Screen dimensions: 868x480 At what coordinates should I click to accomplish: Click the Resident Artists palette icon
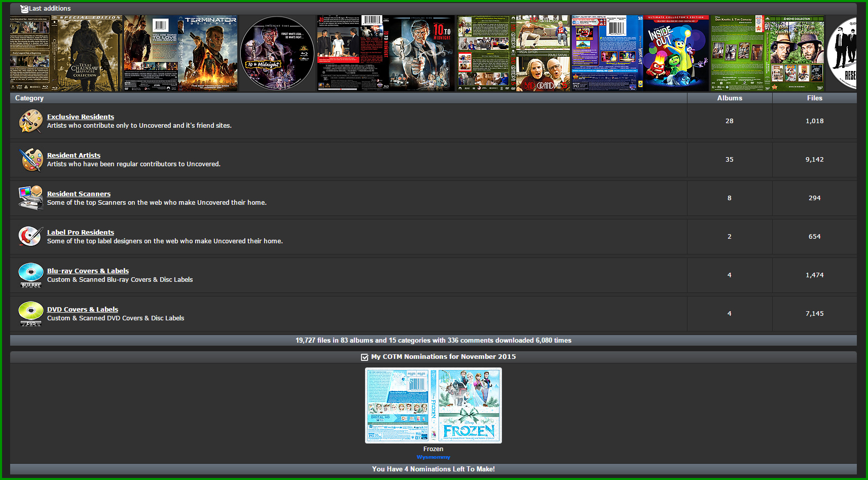[30, 160]
